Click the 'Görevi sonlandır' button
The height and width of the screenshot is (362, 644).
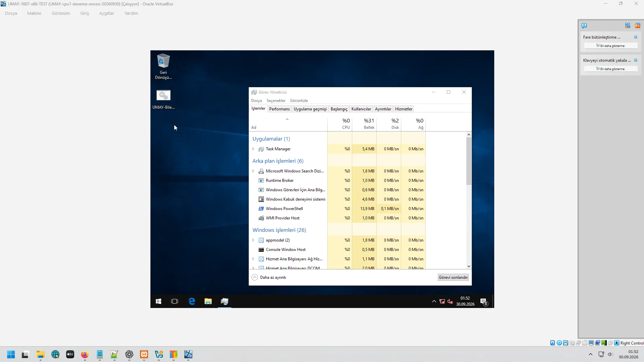(453, 277)
